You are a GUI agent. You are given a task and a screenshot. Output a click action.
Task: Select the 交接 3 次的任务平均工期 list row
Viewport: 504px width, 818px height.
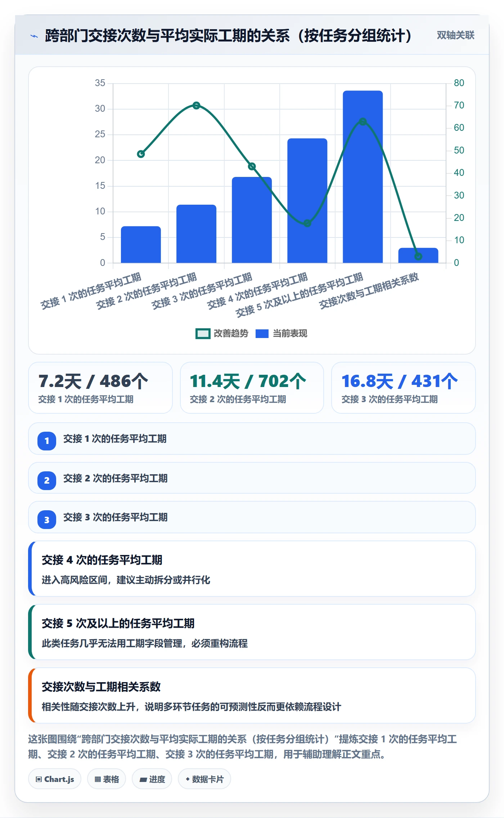[x=252, y=517]
